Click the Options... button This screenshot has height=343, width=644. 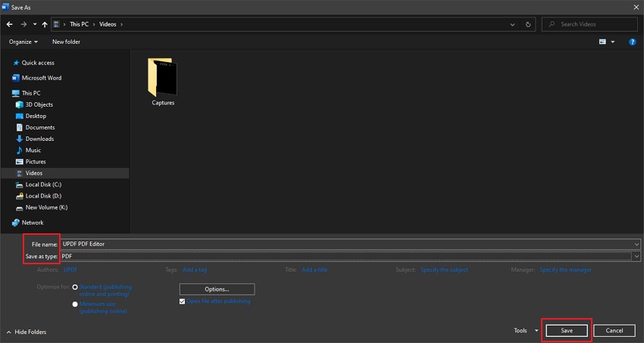pyautogui.click(x=217, y=289)
